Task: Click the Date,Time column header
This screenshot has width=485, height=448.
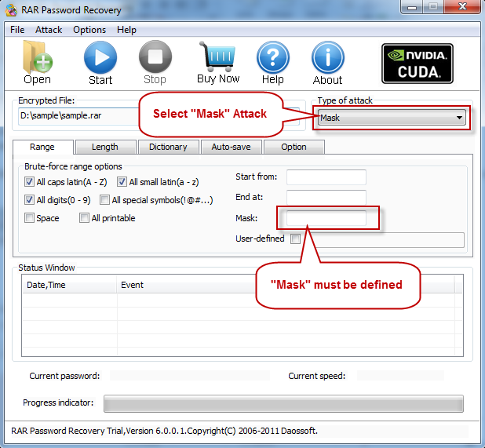Action: (x=70, y=285)
